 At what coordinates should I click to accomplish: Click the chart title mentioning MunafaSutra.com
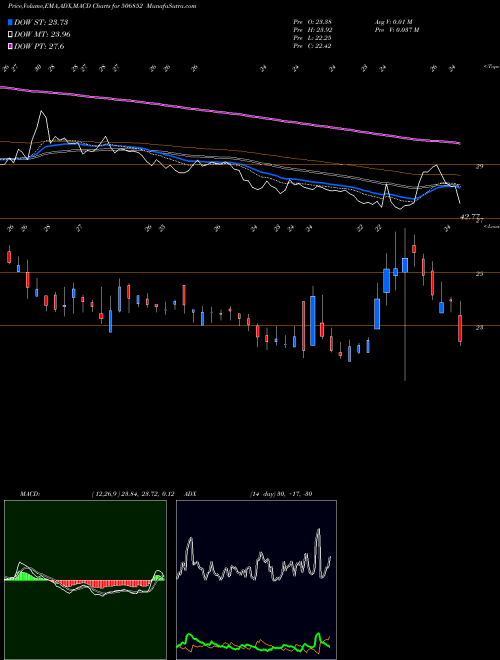[102, 6]
